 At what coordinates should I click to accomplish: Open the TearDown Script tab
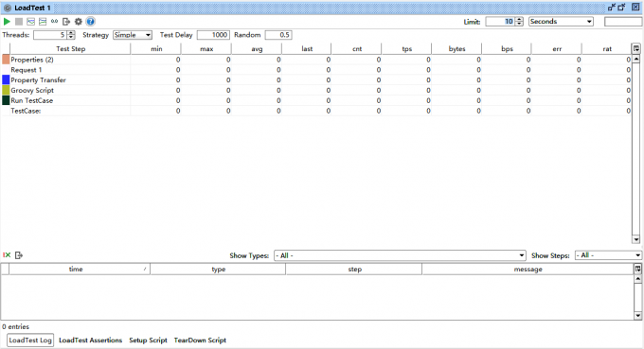tap(200, 340)
